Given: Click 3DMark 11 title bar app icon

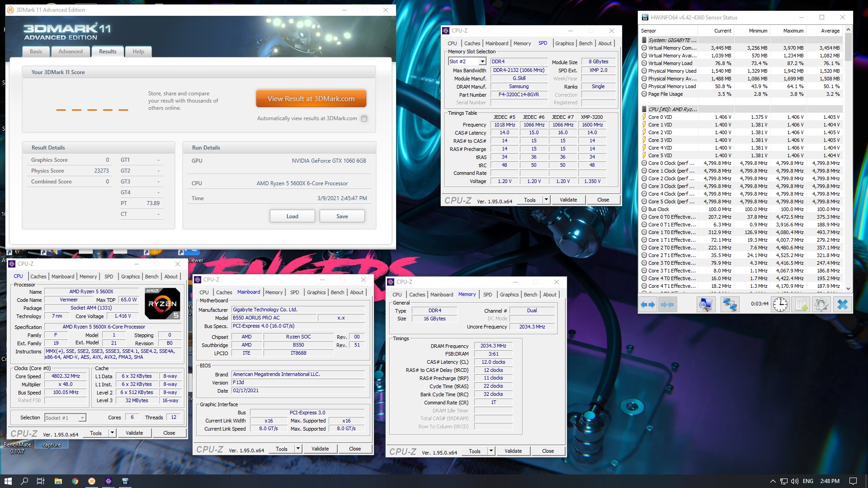Looking at the screenshot, I should point(10,9).
